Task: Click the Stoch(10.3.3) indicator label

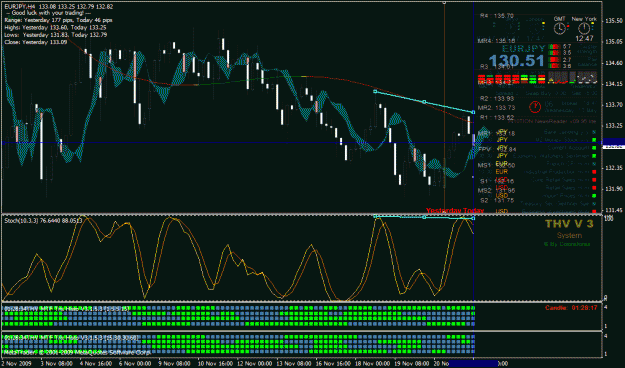Action: click(43, 220)
